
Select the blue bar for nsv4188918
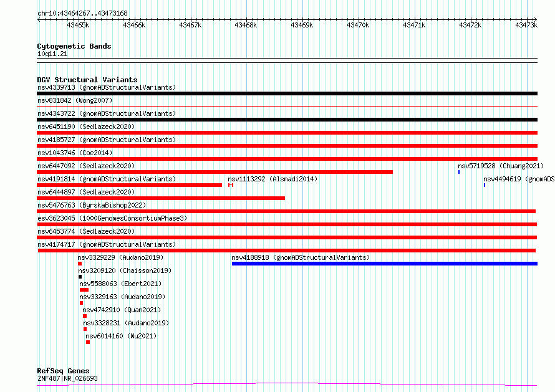[x=385, y=264]
